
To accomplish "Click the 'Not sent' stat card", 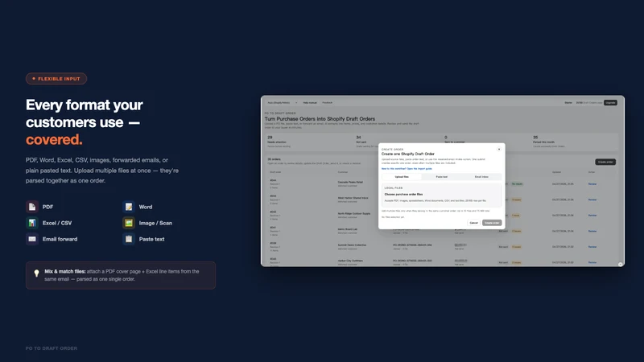I will (x=396, y=142).
